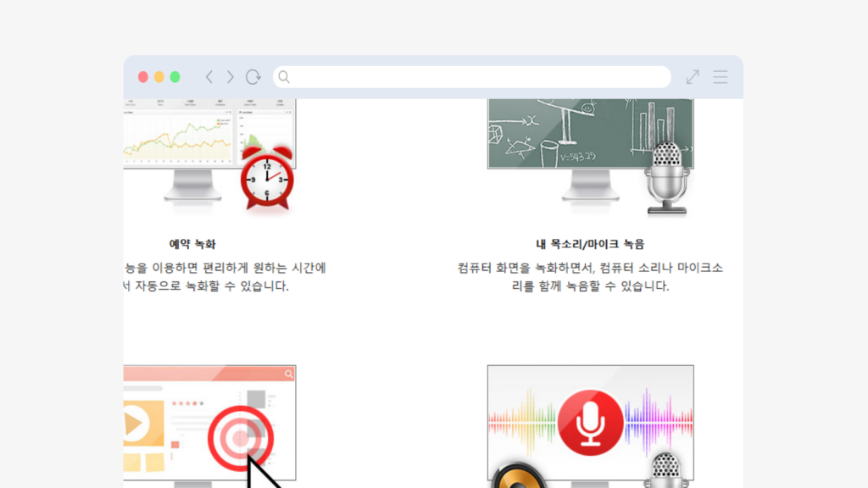Click the green traffic light dot
Screen dimensions: 868x488
coord(173,76)
